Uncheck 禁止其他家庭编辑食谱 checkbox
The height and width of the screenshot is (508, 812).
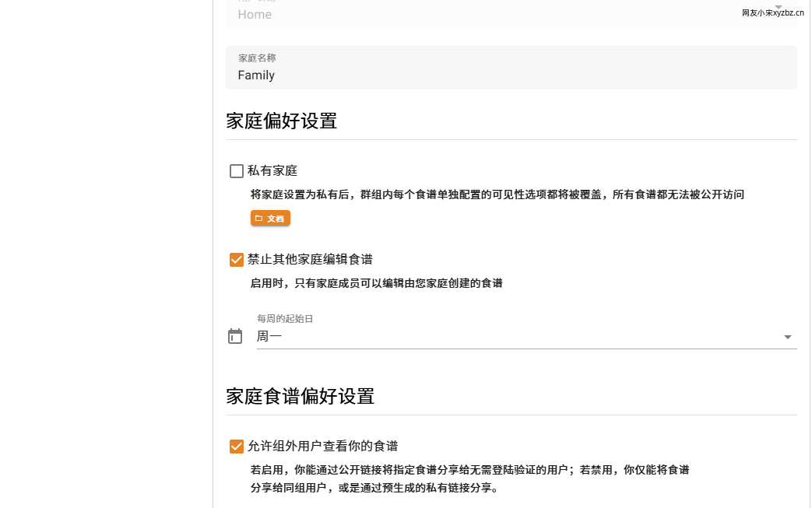[237, 260]
